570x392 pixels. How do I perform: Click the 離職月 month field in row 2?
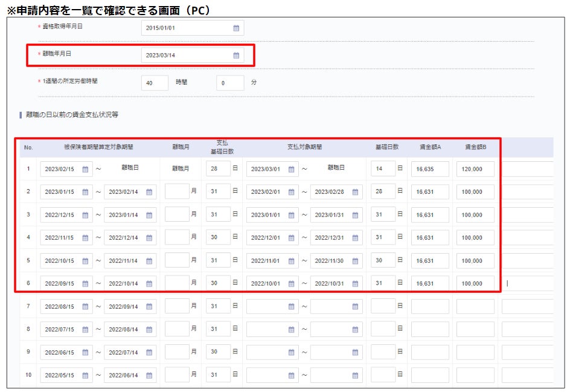tap(177, 191)
